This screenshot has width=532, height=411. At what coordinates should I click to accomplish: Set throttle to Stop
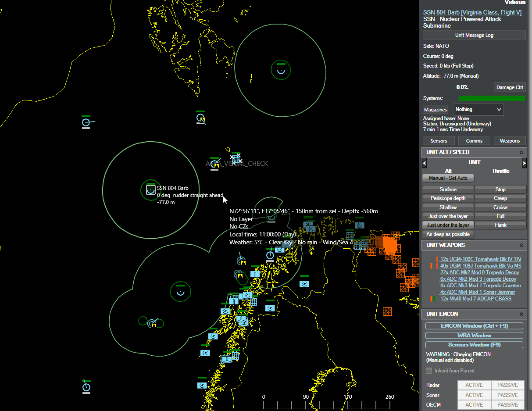coord(500,189)
